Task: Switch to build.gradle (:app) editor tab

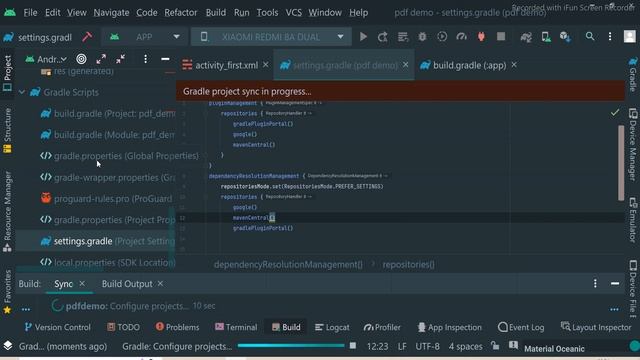Action: [469, 65]
